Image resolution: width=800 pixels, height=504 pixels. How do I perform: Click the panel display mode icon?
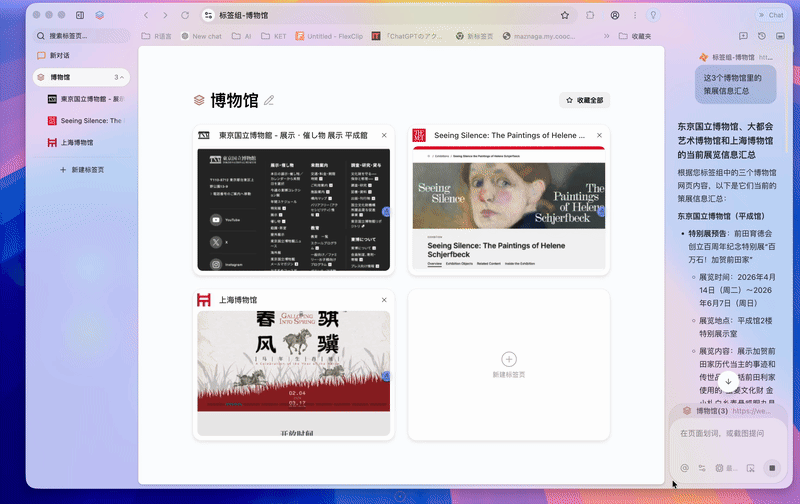[x=780, y=36]
